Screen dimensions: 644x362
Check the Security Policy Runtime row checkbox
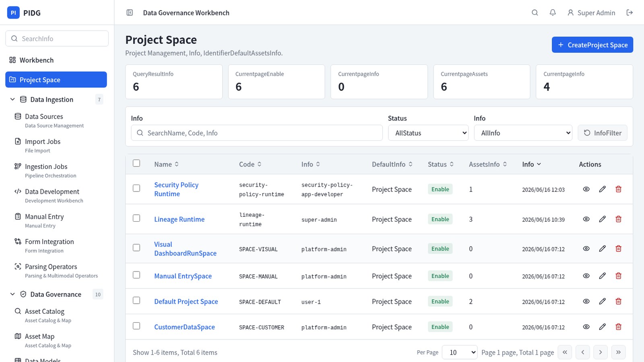[136, 188]
